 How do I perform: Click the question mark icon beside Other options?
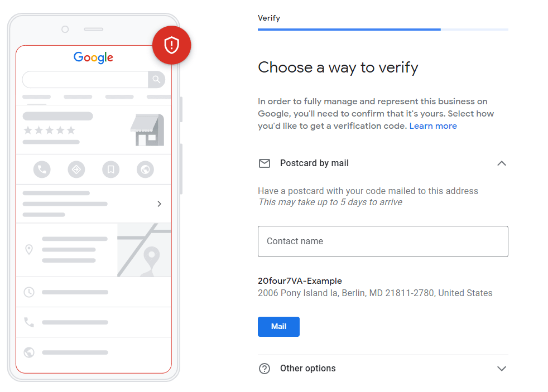tap(264, 369)
